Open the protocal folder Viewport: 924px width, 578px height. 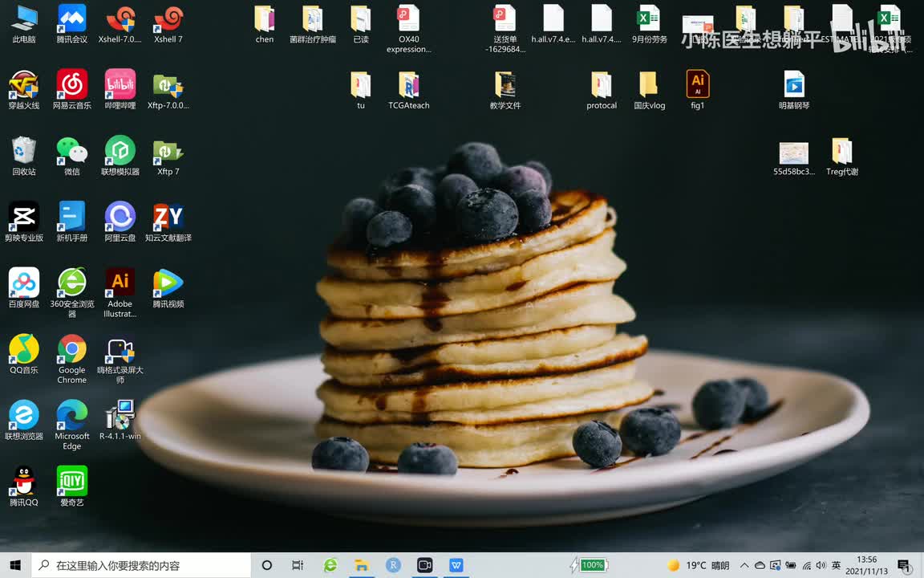pyautogui.click(x=601, y=90)
